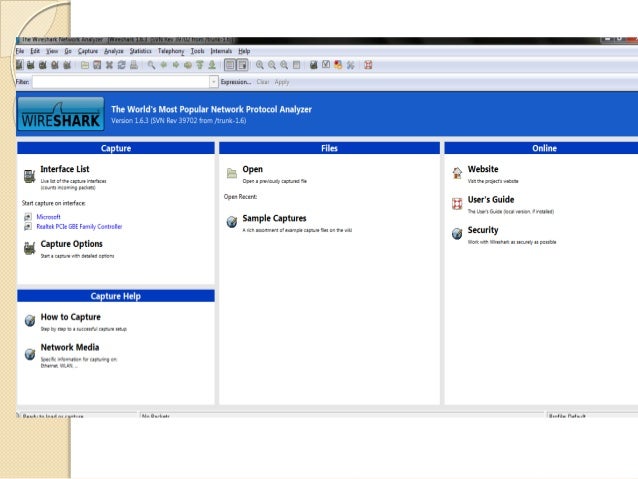The image size is (638, 479).
Task: Click the red lifebuoy Help toolbar icon
Action: coord(368,65)
